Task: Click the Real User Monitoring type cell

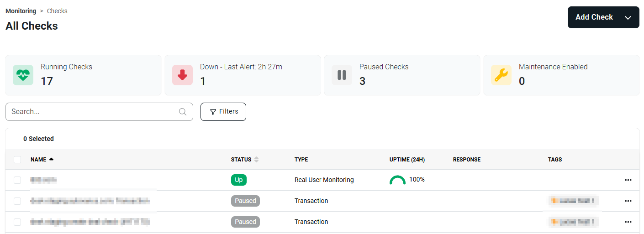Action: pos(324,180)
